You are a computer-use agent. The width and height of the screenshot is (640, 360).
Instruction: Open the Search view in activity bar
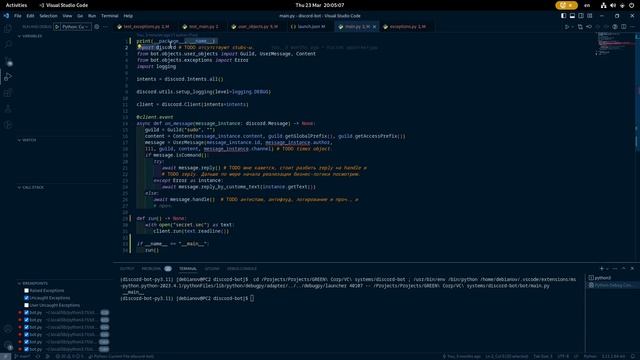coord(8,44)
